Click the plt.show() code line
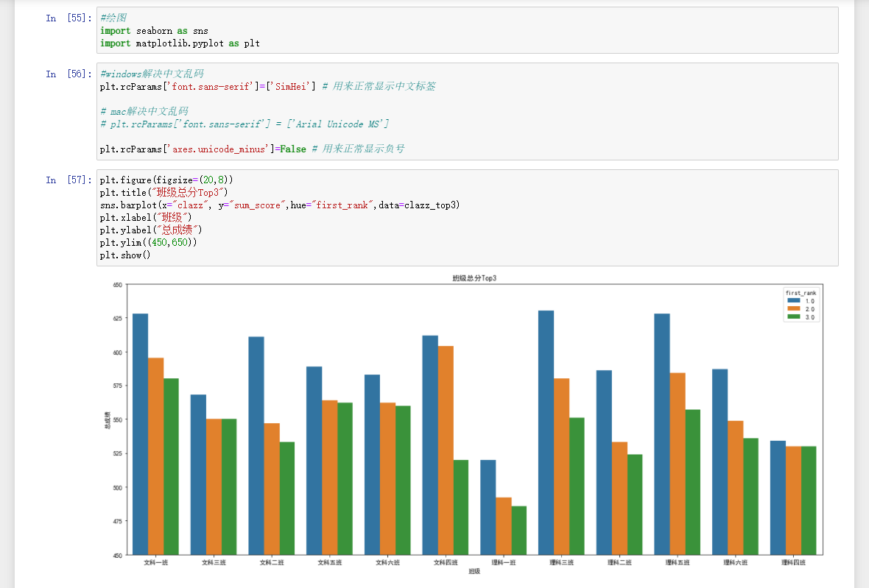Image resolution: width=869 pixels, height=588 pixels. 125,255
